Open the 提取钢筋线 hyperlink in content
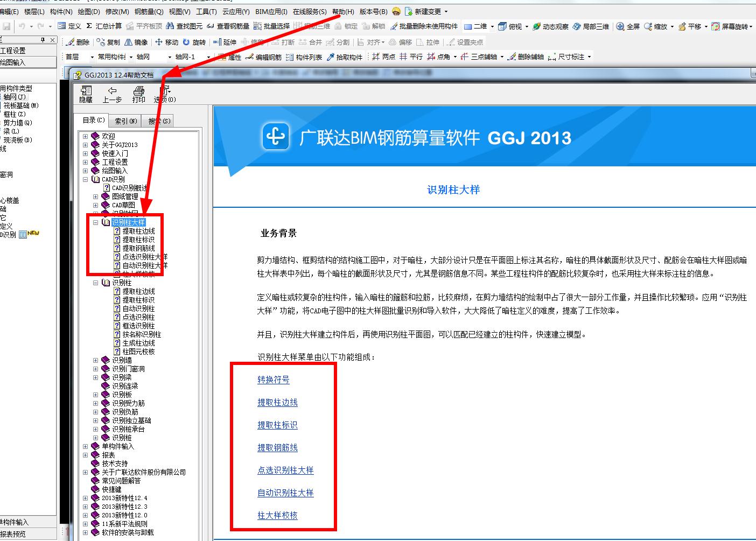 (x=277, y=447)
